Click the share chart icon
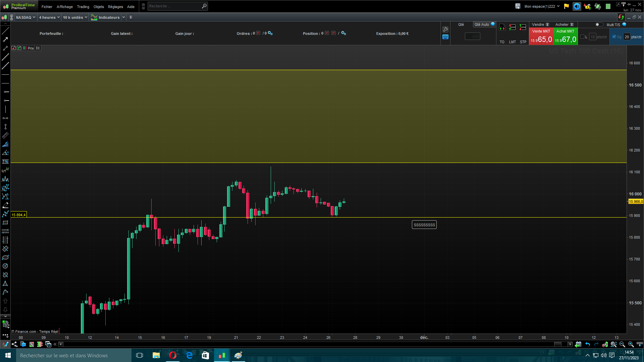Screen dimensions: 644x362 click(x=14, y=344)
